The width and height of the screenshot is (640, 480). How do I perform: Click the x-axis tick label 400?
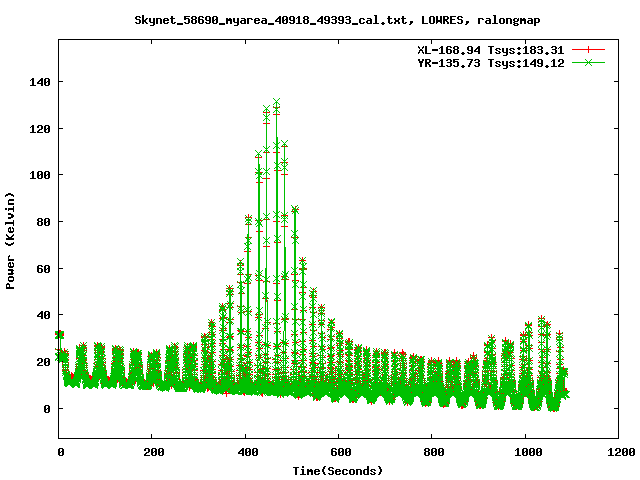tap(247, 452)
